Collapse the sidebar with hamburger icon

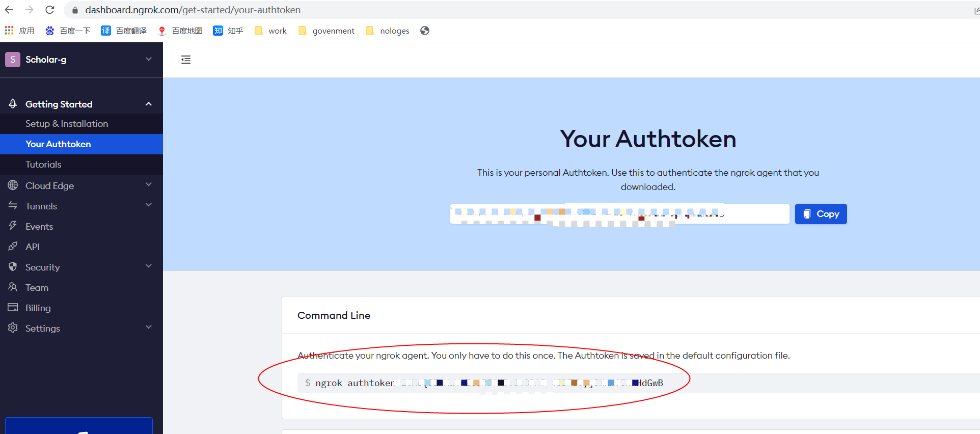pos(186,60)
